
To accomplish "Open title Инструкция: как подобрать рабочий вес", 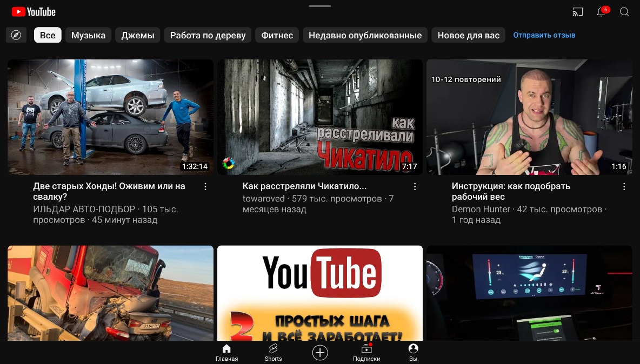I will click(x=511, y=191).
